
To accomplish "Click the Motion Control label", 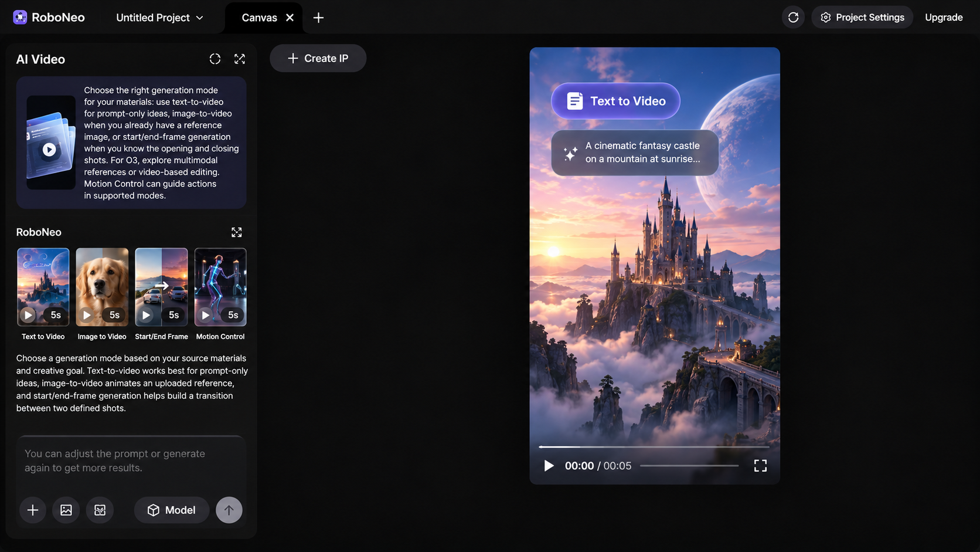I will [220, 337].
